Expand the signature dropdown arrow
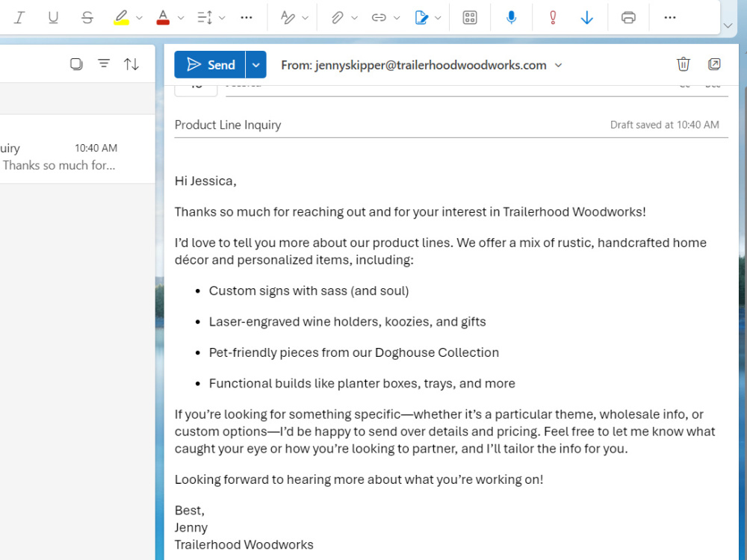 tap(438, 18)
